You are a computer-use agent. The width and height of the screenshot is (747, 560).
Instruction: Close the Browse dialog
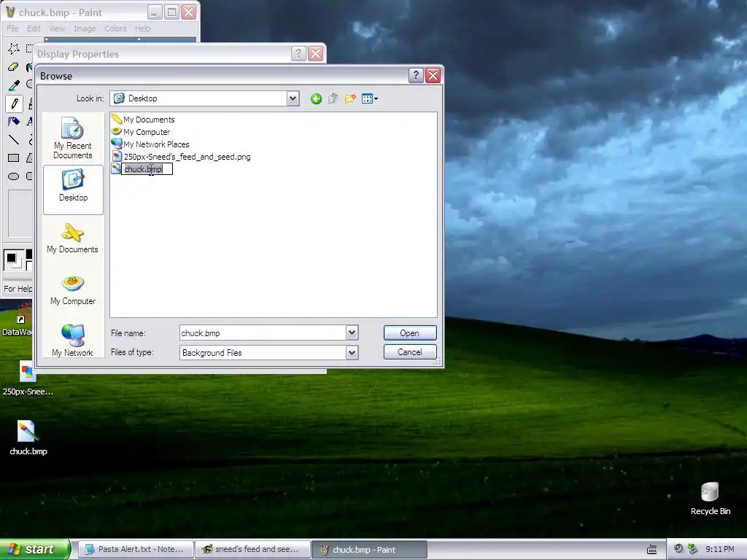click(433, 75)
